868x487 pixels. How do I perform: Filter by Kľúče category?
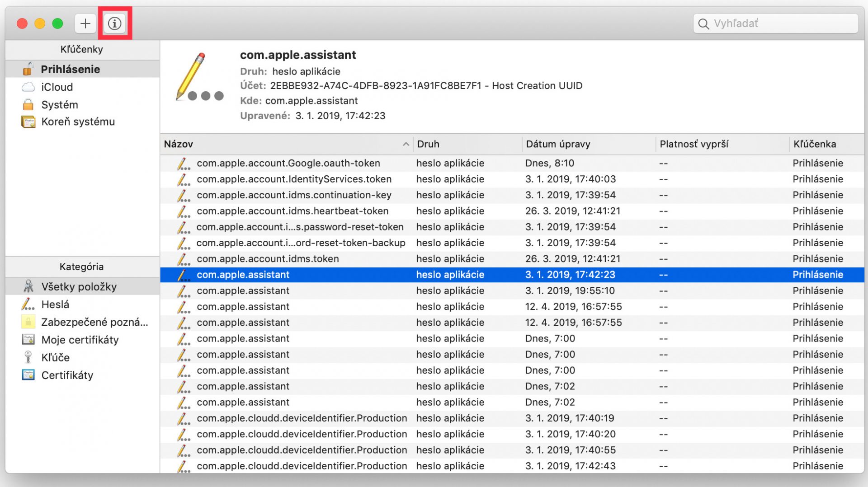[82, 357]
